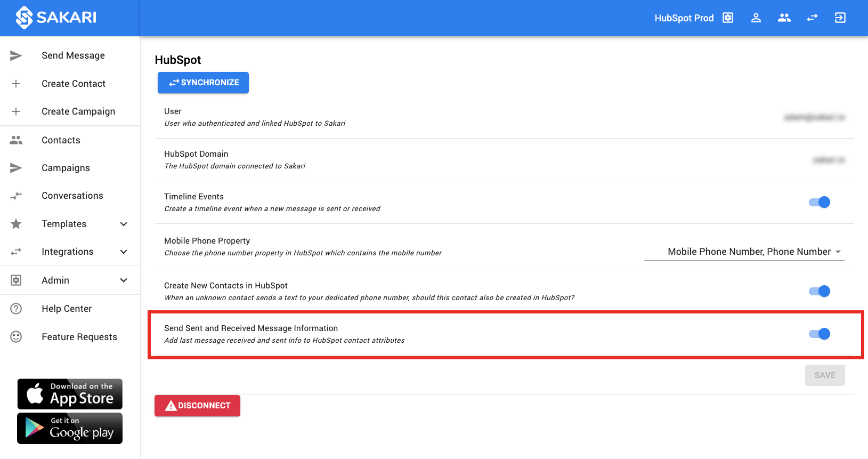This screenshot has height=459, width=868.
Task: Expand the Admin menu chevron
Action: coord(124,280)
